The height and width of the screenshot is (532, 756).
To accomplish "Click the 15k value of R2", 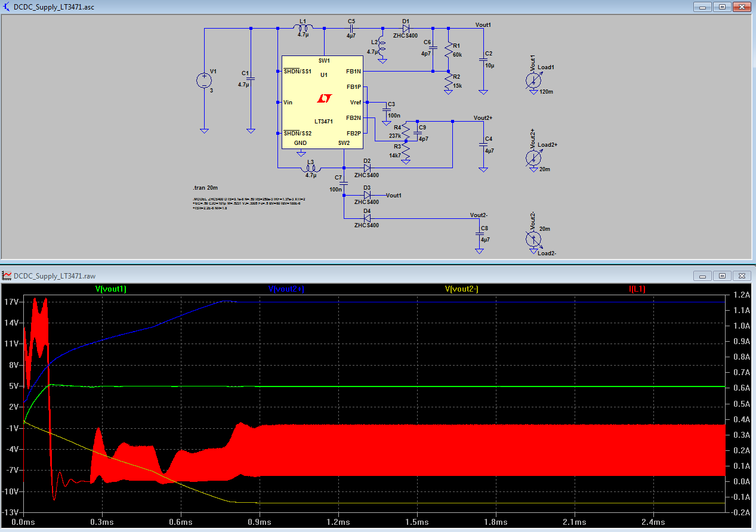I will 457,85.
